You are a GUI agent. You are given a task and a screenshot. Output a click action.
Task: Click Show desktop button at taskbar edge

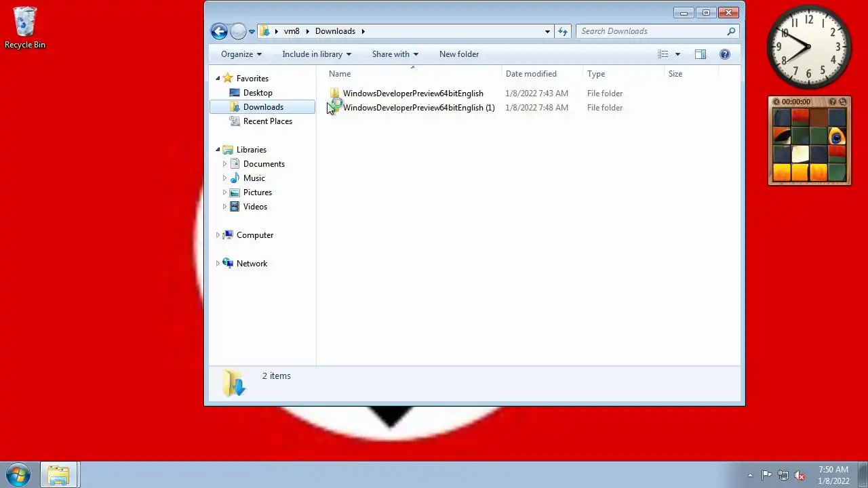pyautogui.click(x=863, y=475)
